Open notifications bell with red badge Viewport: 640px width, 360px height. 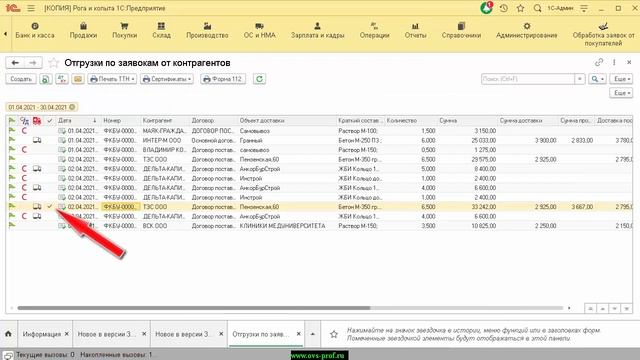[486, 8]
